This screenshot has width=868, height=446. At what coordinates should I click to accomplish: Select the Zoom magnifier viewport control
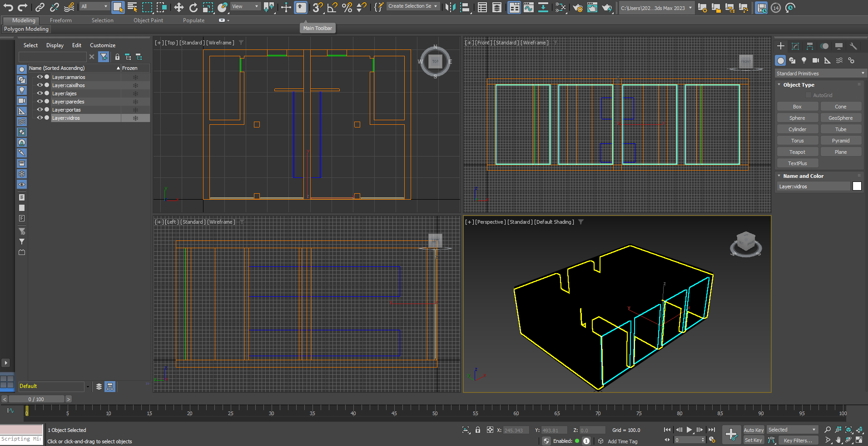pos(828,430)
